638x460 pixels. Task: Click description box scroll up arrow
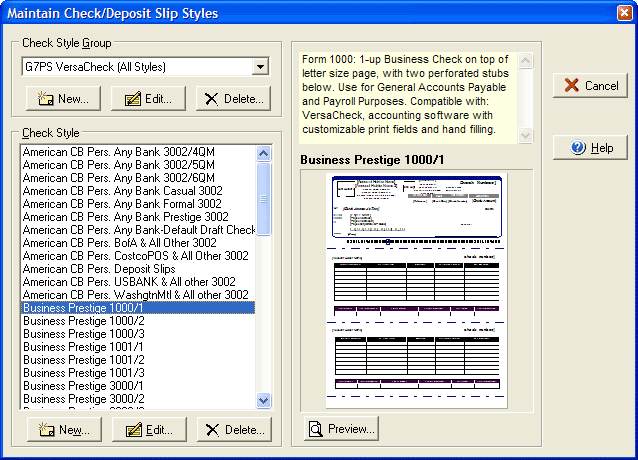click(525, 60)
